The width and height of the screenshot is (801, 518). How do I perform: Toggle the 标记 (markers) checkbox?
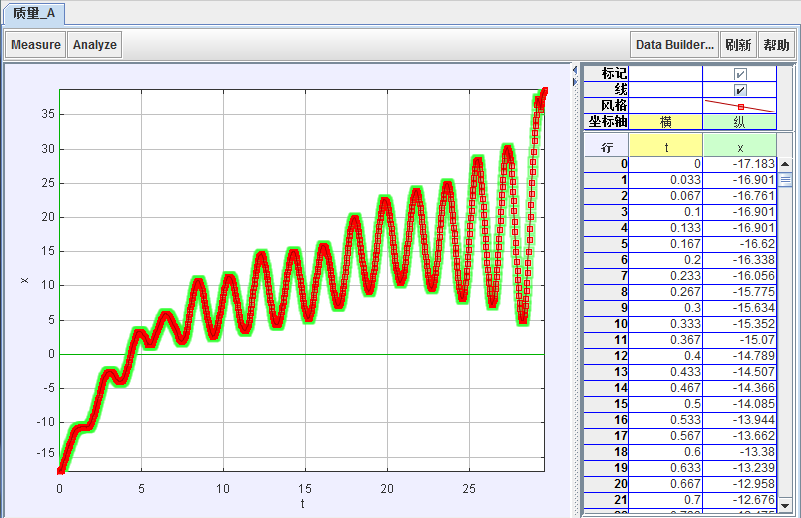point(740,74)
